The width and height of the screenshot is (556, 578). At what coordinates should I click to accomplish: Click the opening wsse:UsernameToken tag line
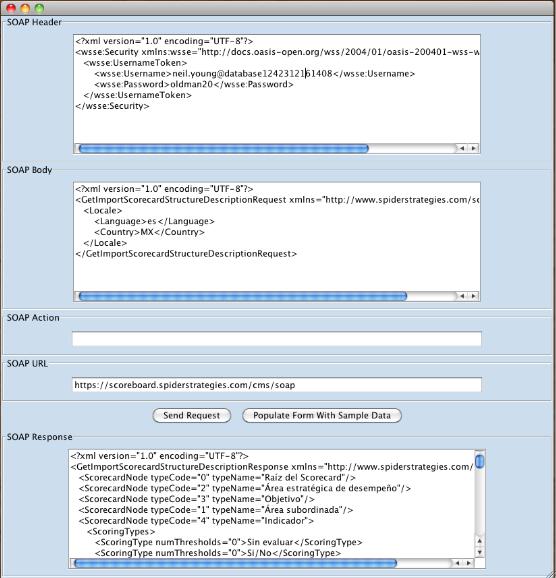pos(135,63)
